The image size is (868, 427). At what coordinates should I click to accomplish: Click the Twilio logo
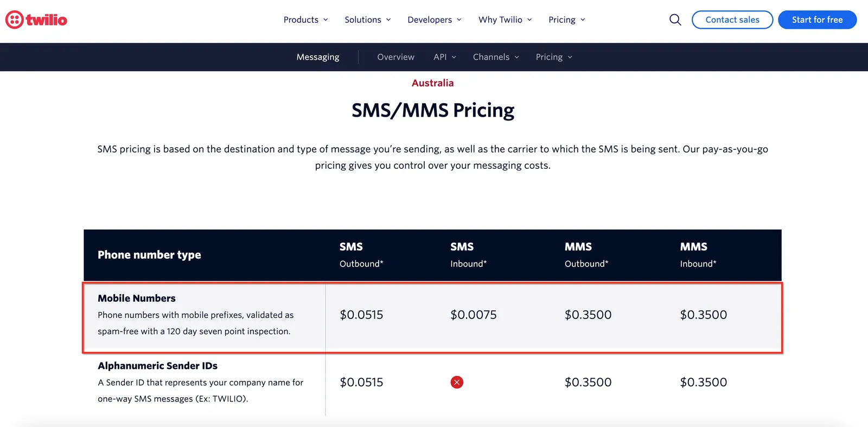(36, 20)
